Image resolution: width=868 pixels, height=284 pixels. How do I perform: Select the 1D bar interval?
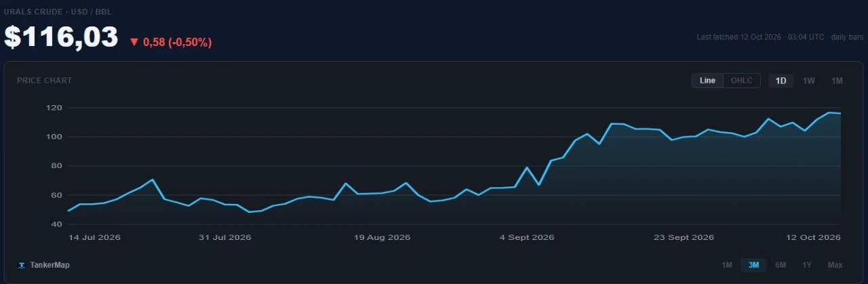click(781, 81)
